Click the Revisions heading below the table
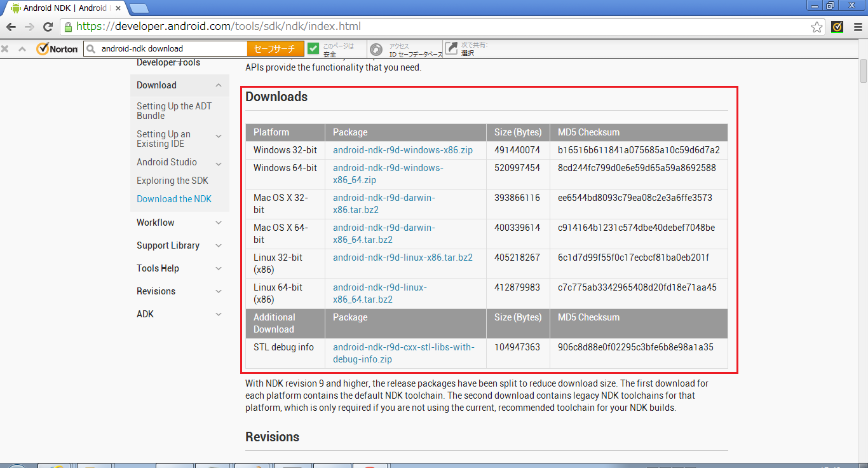Image resolution: width=868 pixels, height=468 pixels. point(272,437)
